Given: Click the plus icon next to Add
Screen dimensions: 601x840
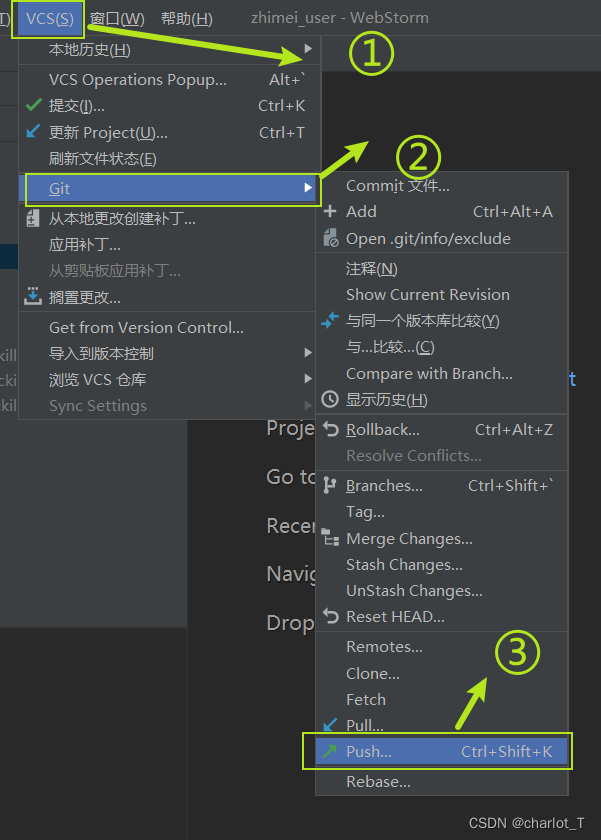Looking at the screenshot, I should pos(330,211).
